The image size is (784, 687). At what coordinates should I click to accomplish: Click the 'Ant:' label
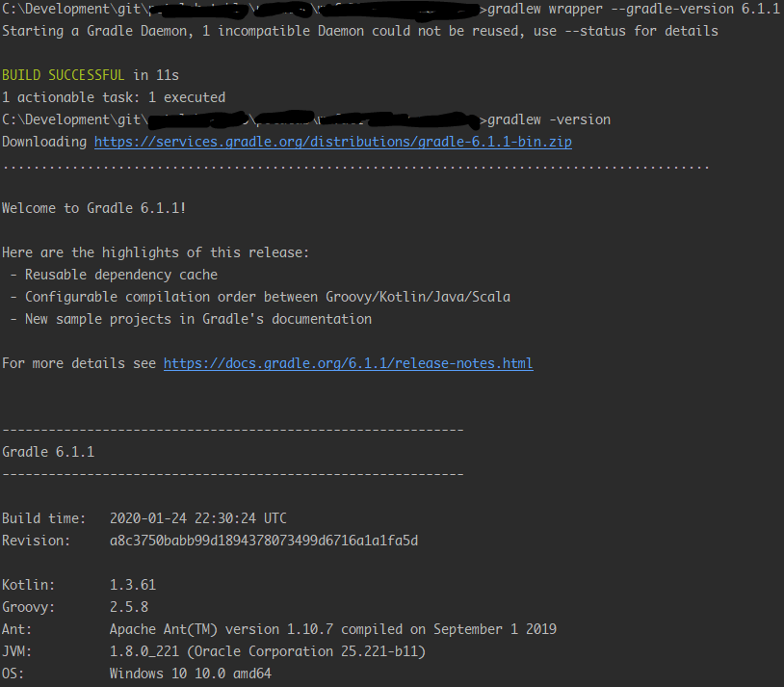tap(17, 629)
